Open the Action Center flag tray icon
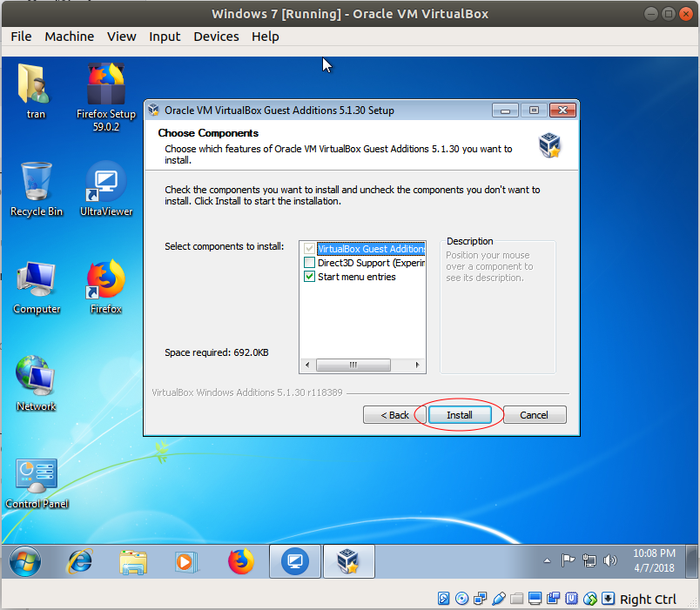The width and height of the screenshot is (700, 610). pos(568,560)
